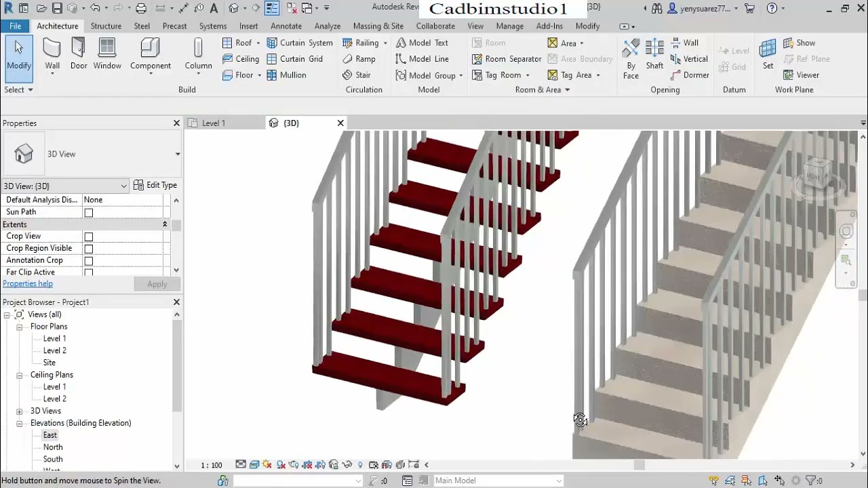Click the Ceiling tool
The image size is (868, 488).
tap(240, 59)
